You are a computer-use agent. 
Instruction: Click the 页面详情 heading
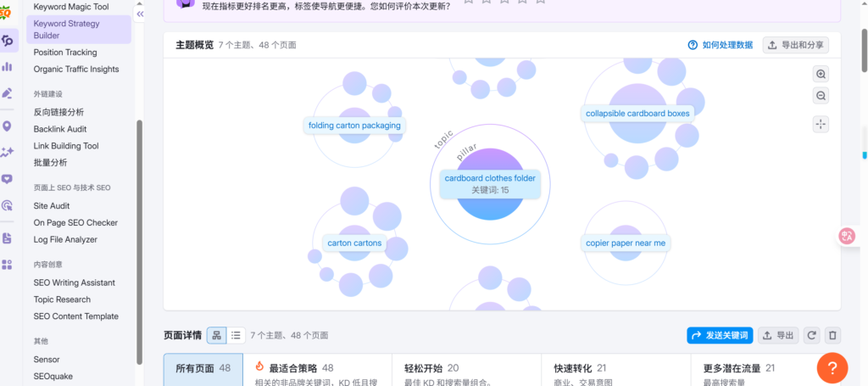[x=183, y=335]
